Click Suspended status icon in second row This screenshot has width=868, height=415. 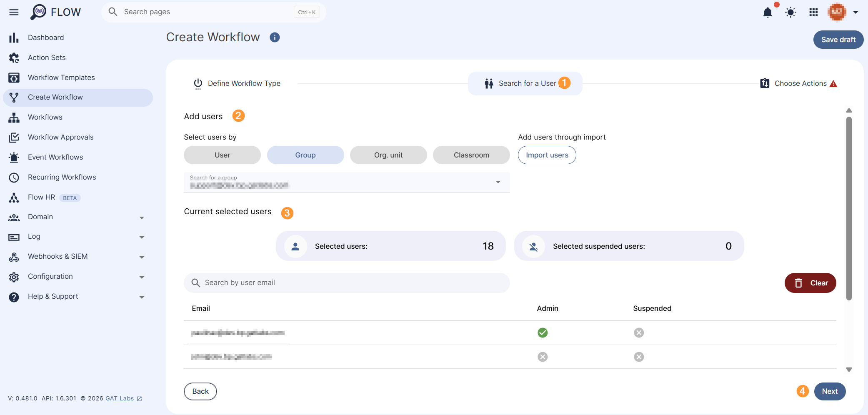tap(639, 357)
